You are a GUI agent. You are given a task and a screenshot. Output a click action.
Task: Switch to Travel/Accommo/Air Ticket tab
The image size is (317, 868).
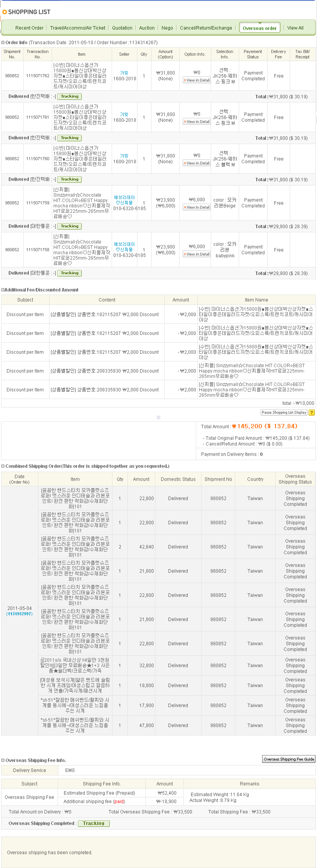pos(78,28)
